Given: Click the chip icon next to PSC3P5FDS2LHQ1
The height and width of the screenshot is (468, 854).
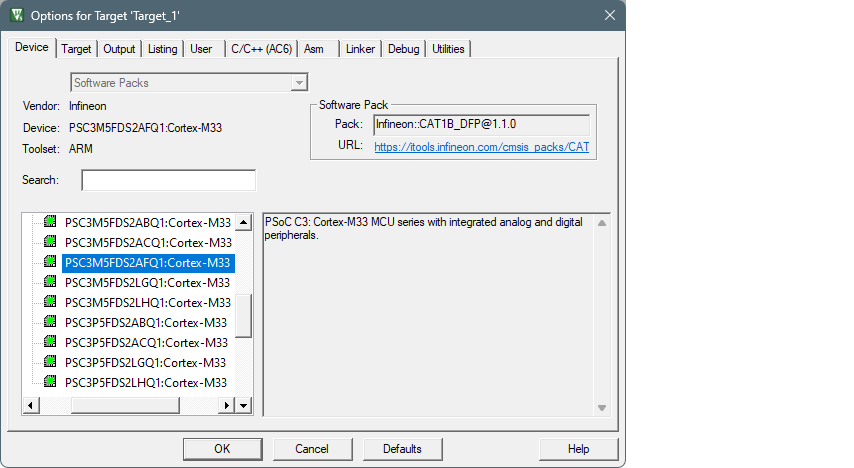Looking at the screenshot, I should 51,382.
